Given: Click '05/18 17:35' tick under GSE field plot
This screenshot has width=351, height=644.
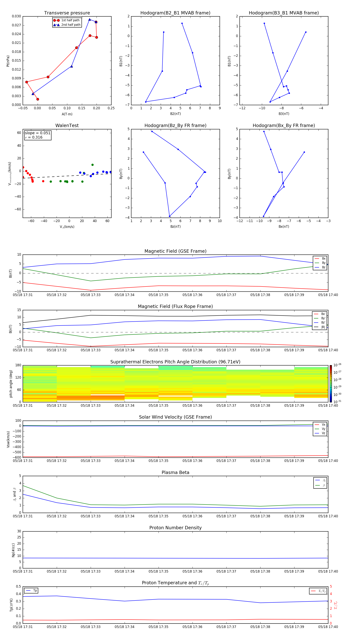Looking at the screenshot, I should pos(158,295).
